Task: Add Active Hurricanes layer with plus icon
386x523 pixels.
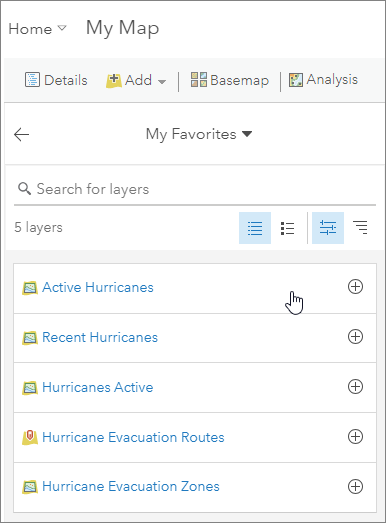Action: click(355, 287)
